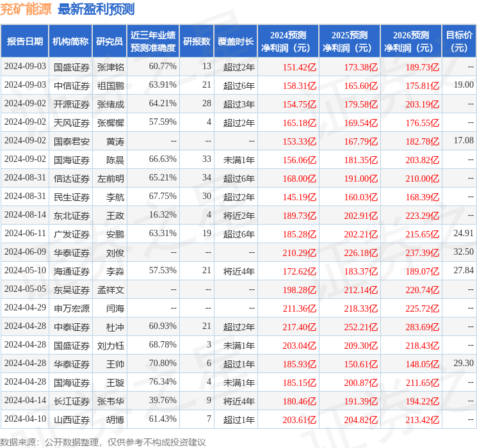Click the 最新盈利预测 heading
This screenshot has width=477, height=448.
coord(96,9)
